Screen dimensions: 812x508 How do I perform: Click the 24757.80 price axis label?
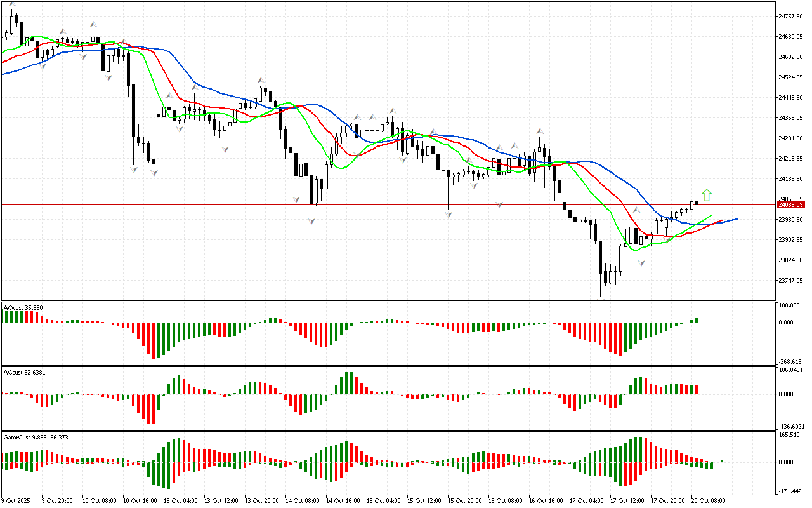tap(792, 16)
